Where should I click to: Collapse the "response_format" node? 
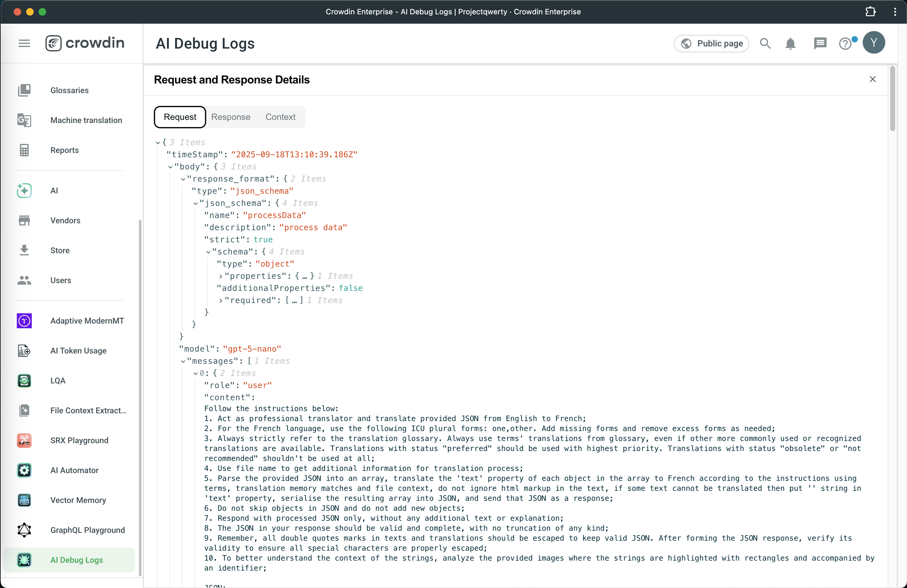pyautogui.click(x=183, y=179)
